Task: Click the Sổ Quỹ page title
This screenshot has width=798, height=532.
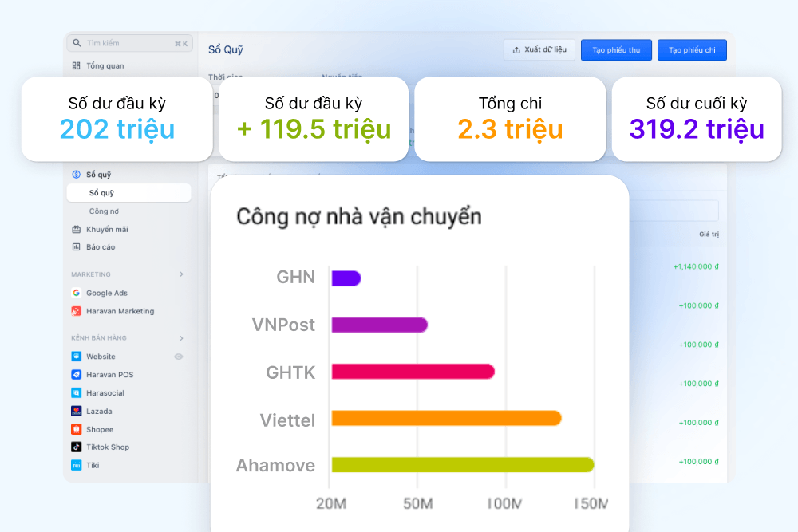Action: click(226, 49)
